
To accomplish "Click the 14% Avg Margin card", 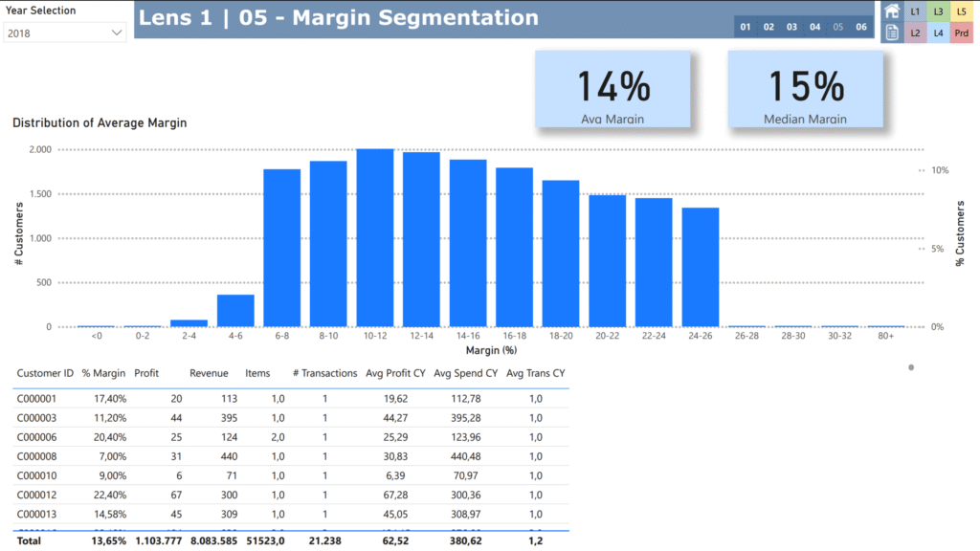I will 613,90.
